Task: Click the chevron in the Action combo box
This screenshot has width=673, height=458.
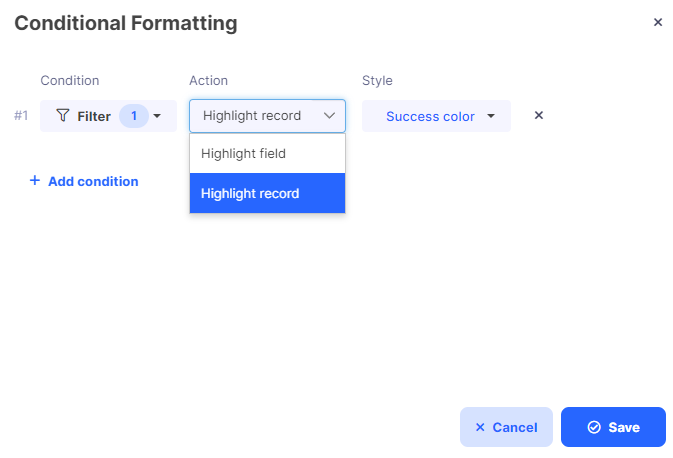Action: click(329, 115)
